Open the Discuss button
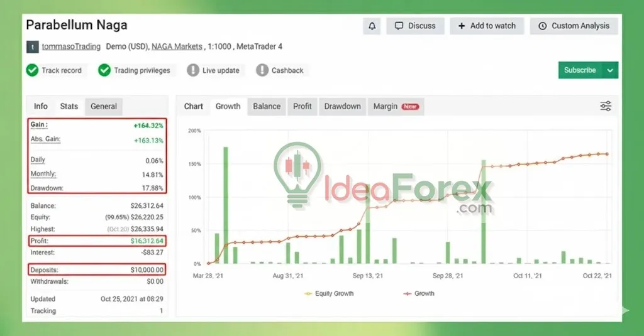The width and height of the screenshot is (644, 336). point(415,26)
